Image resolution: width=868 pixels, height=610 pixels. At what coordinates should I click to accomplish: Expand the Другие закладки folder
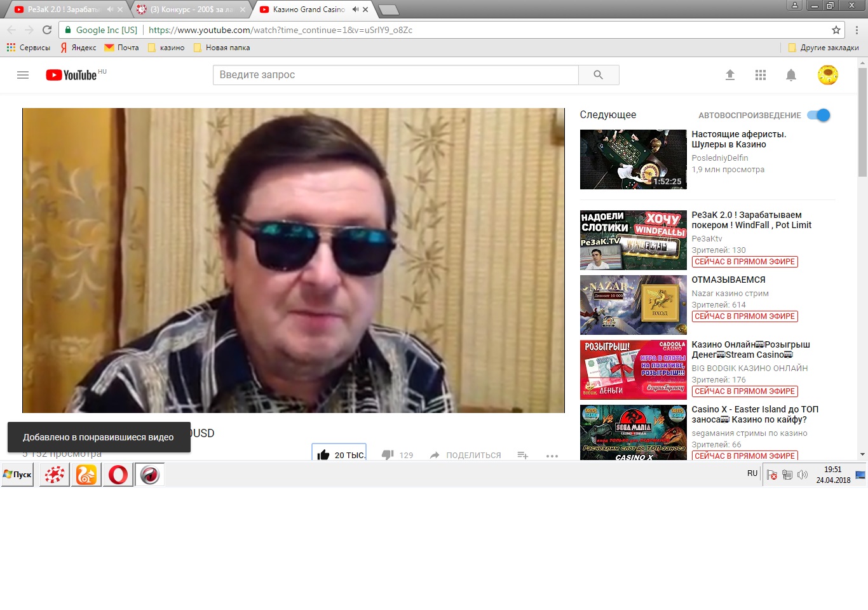coord(823,48)
